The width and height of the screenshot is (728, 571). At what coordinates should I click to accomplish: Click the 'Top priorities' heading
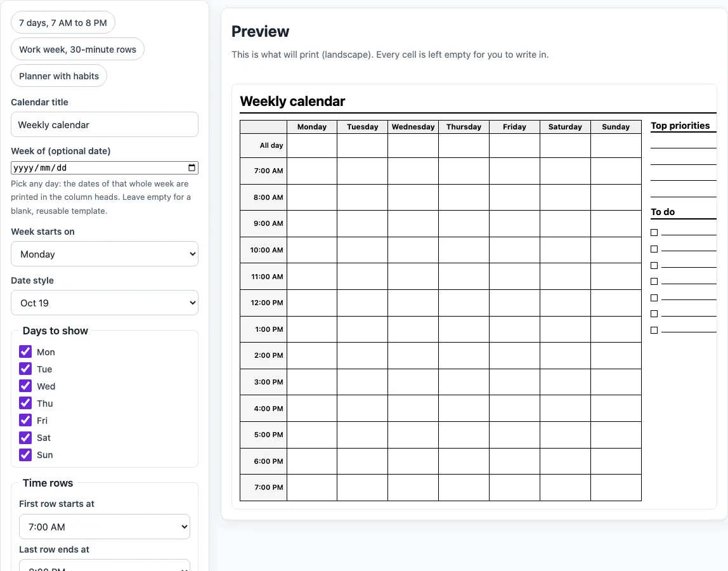680,126
